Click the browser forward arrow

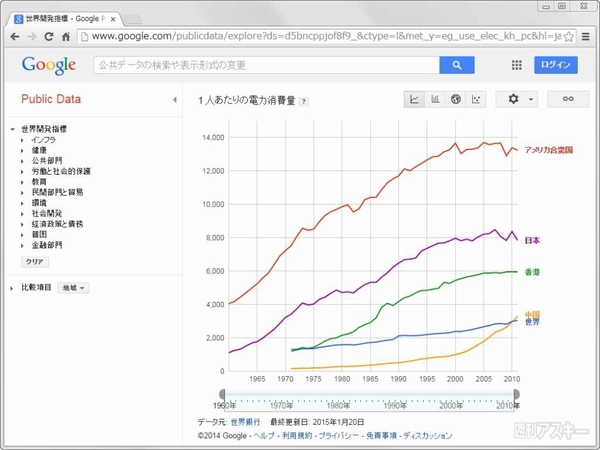32,37
